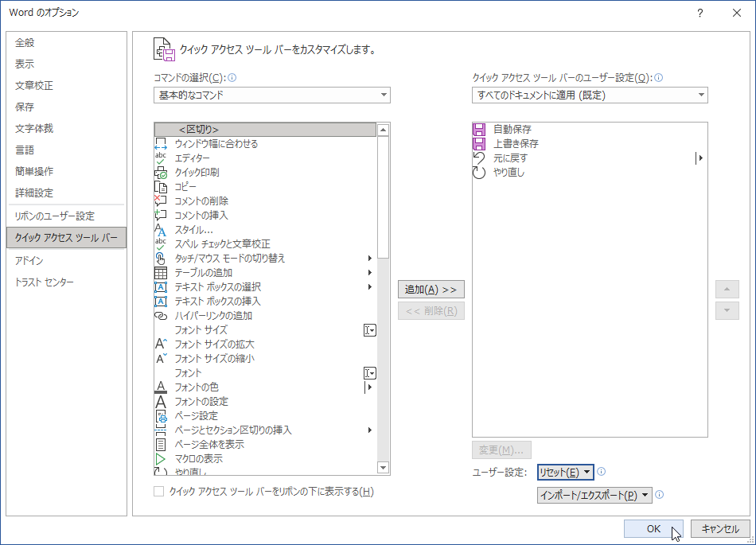Click the テーブルの追加 grid icon
The height and width of the screenshot is (545, 756).
161,273
